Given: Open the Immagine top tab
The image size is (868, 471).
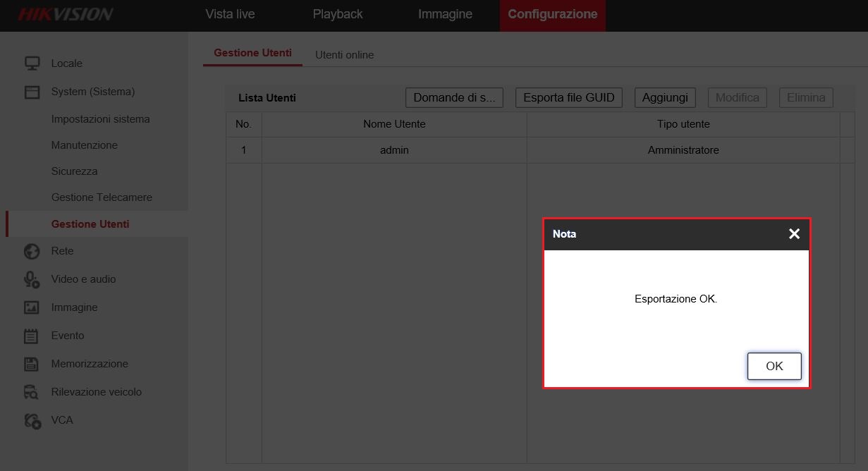Looking at the screenshot, I should (445, 14).
